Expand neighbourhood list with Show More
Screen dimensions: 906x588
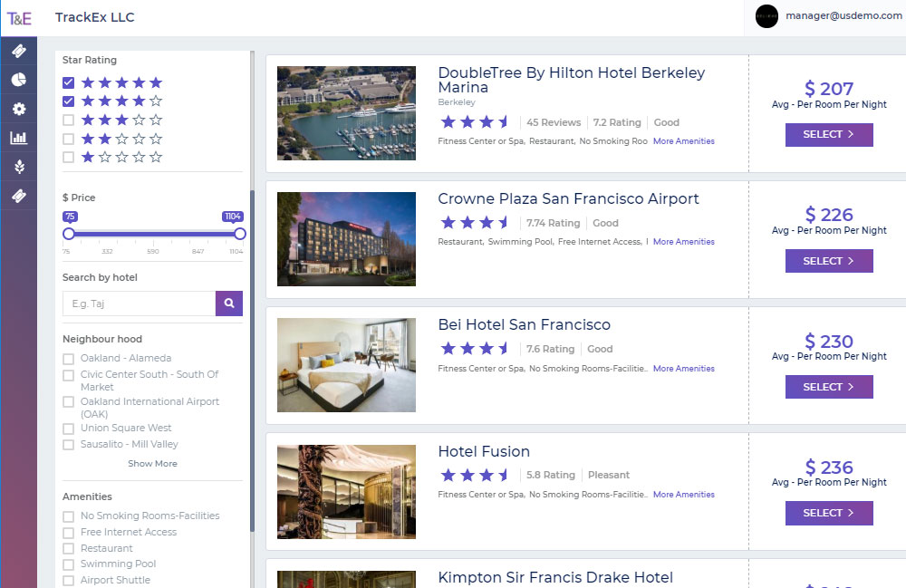tap(152, 463)
